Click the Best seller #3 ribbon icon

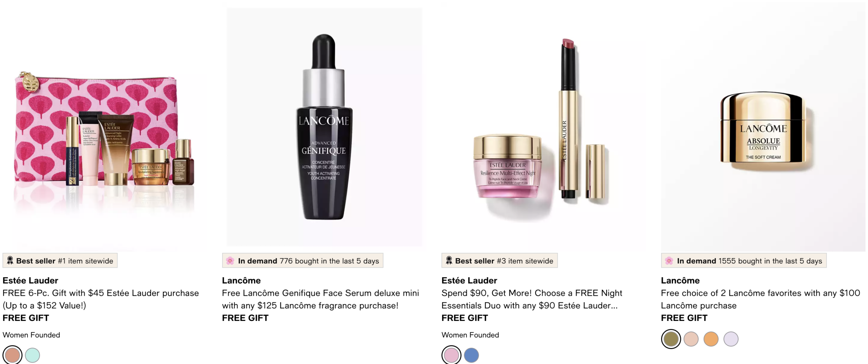449,261
